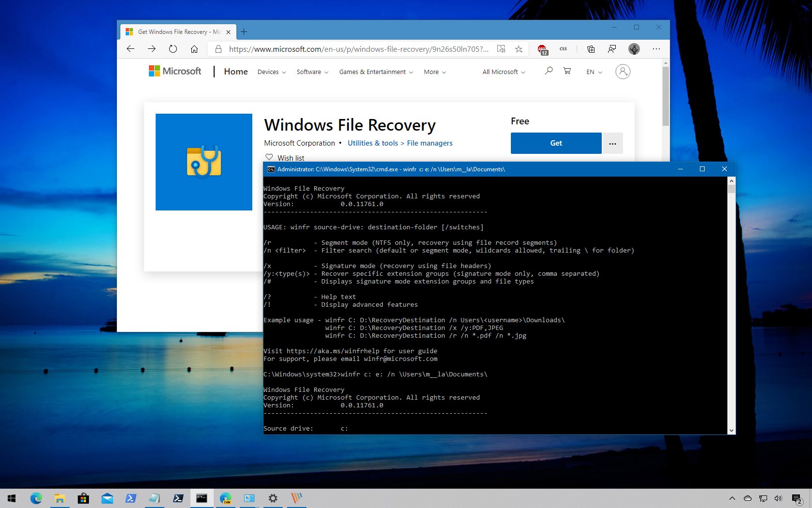The image size is (812, 508).
Task: Open the AdBlock extension icon
Action: coord(542,49)
